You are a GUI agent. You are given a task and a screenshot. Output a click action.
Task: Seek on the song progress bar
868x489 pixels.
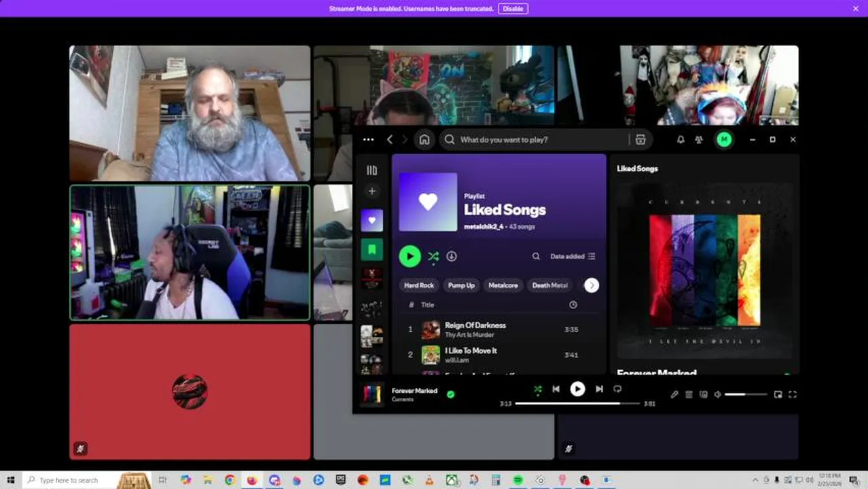tap(577, 403)
